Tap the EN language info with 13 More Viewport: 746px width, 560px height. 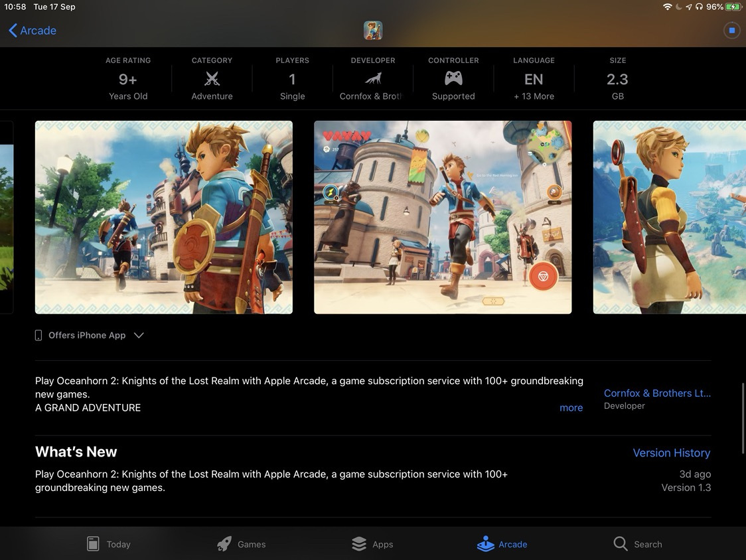(x=534, y=78)
